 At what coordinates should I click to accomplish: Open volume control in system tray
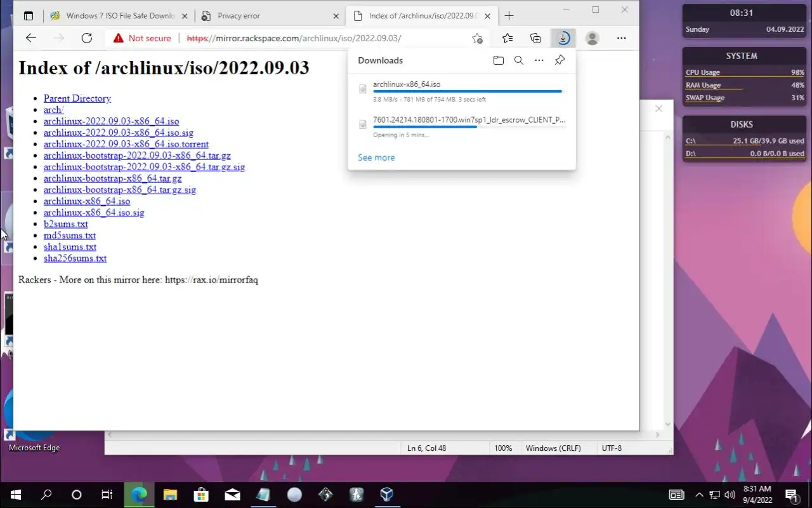730,495
